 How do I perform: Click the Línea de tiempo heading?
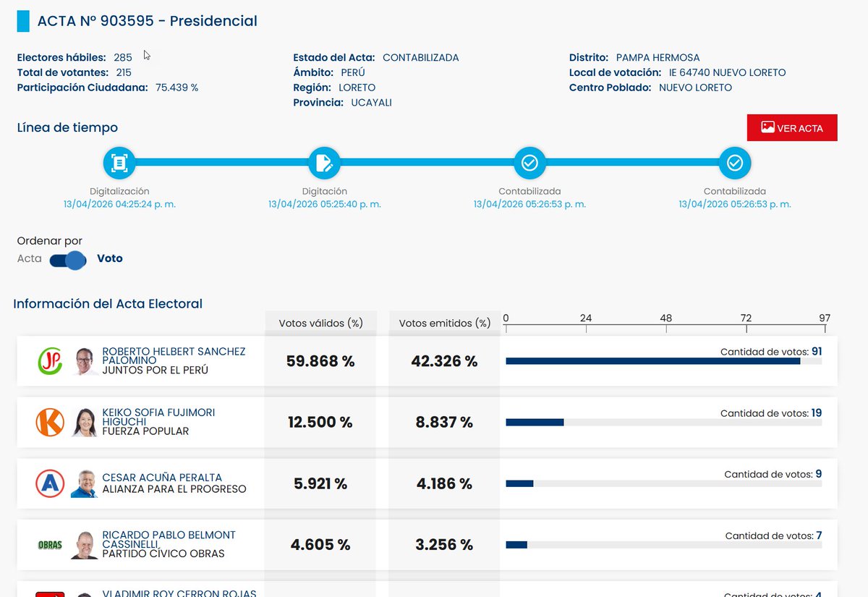(x=67, y=127)
